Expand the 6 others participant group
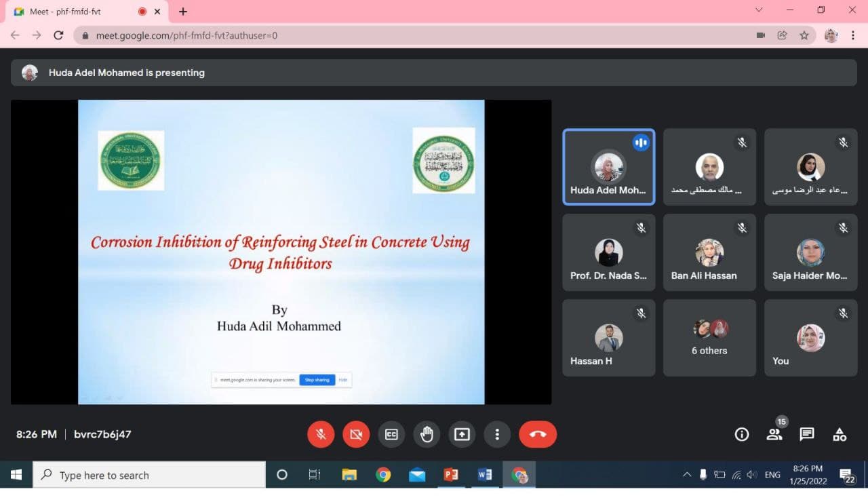This screenshot has height=500, width=868. click(709, 337)
